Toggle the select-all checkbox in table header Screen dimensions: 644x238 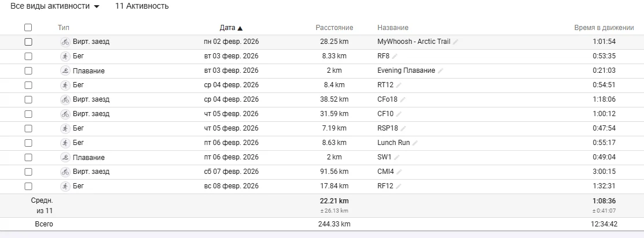pyautogui.click(x=28, y=27)
